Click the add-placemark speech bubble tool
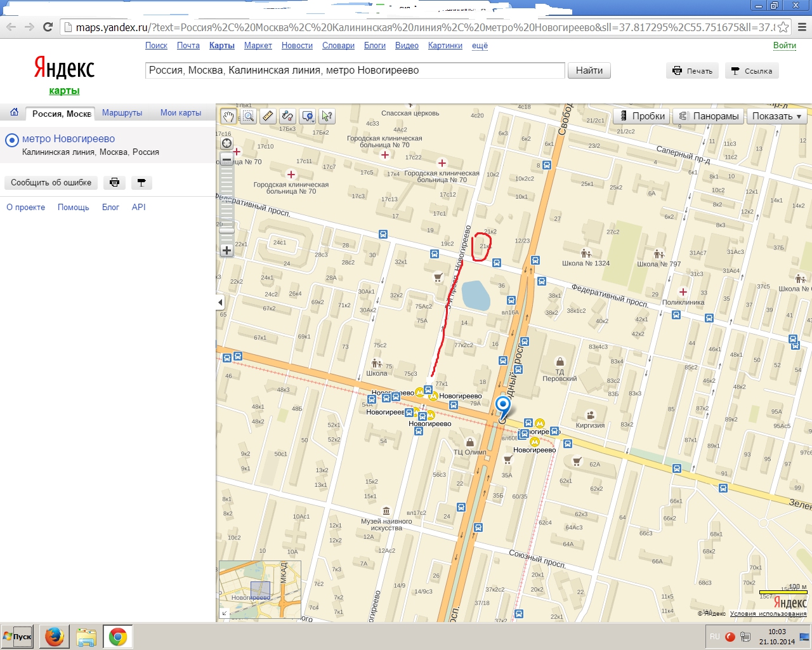 tap(308, 116)
